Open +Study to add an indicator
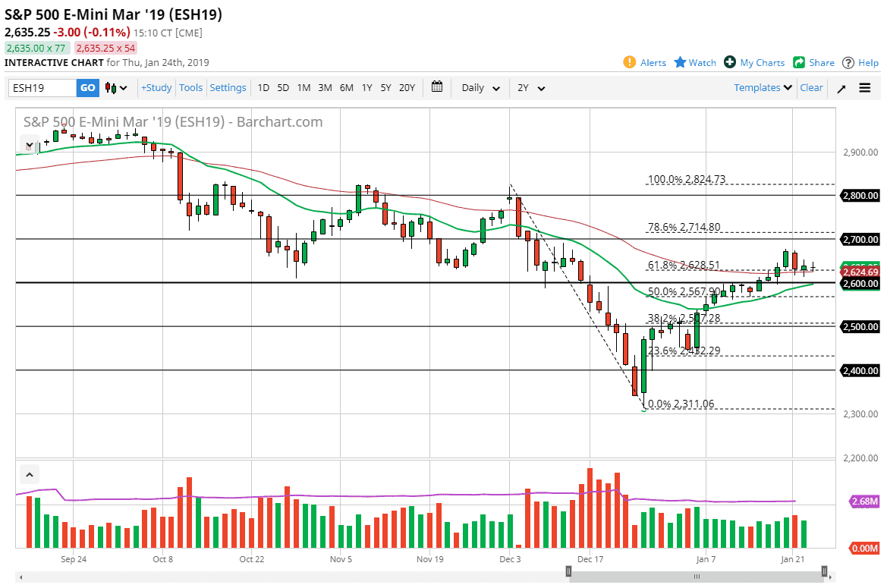 pos(156,87)
